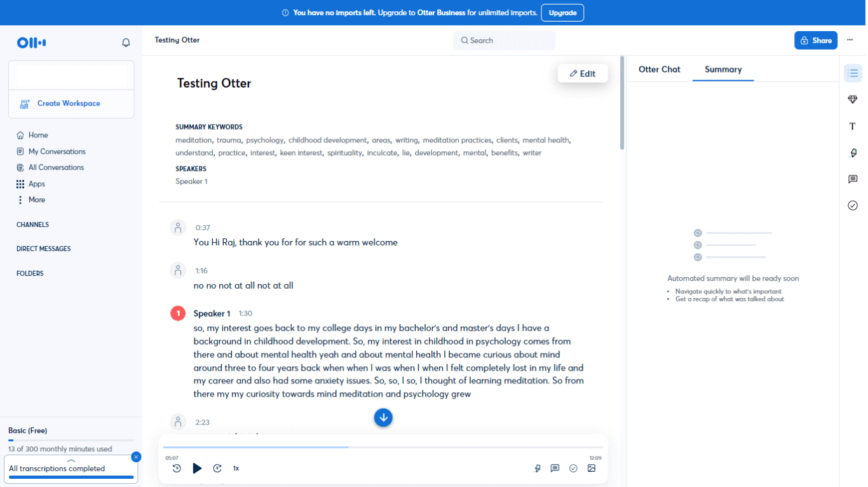The image size is (868, 487).
Task: Click the 12:09 total duration label
Action: click(595, 458)
